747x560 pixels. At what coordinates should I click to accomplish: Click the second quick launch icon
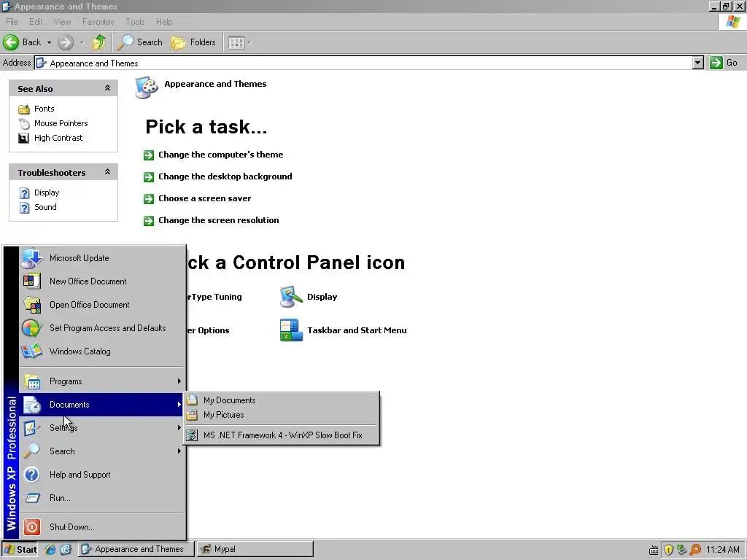(66, 550)
